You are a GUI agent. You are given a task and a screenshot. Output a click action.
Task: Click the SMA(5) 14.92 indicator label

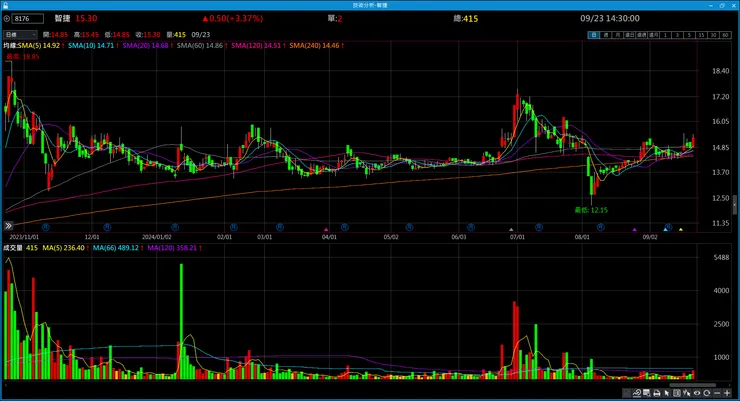tap(41, 46)
